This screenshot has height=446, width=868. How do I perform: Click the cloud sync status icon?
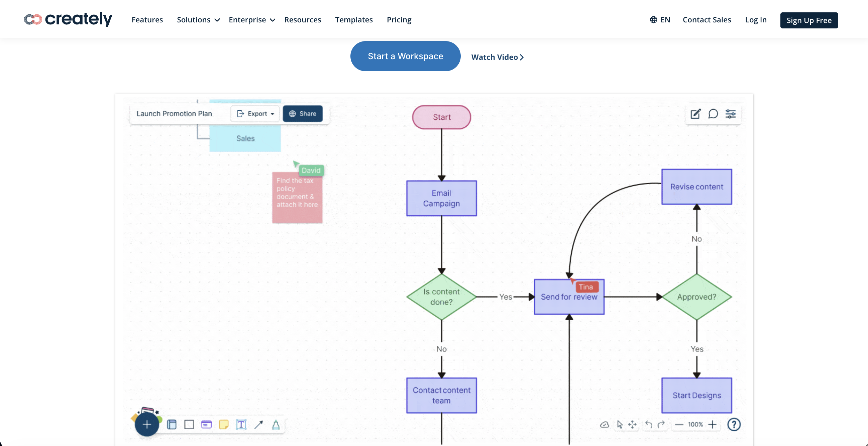(604, 425)
